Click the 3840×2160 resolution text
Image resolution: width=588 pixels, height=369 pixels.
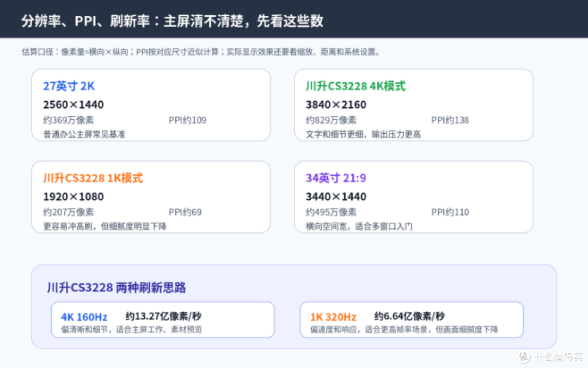click(336, 104)
